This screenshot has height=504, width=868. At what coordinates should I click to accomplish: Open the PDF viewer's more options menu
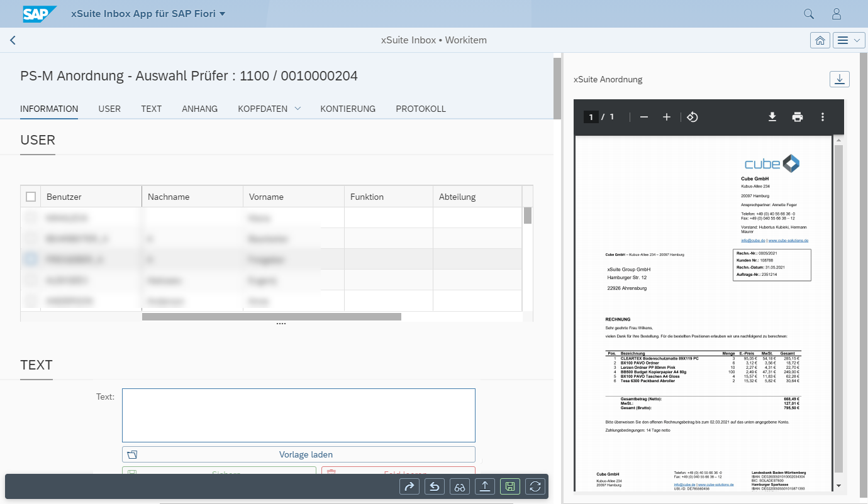(x=822, y=117)
